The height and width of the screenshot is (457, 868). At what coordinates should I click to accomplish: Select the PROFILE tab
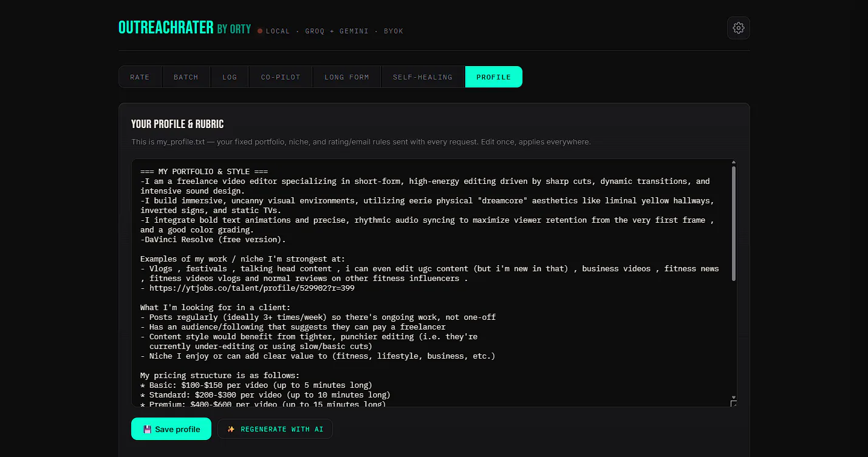pyautogui.click(x=494, y=77)
